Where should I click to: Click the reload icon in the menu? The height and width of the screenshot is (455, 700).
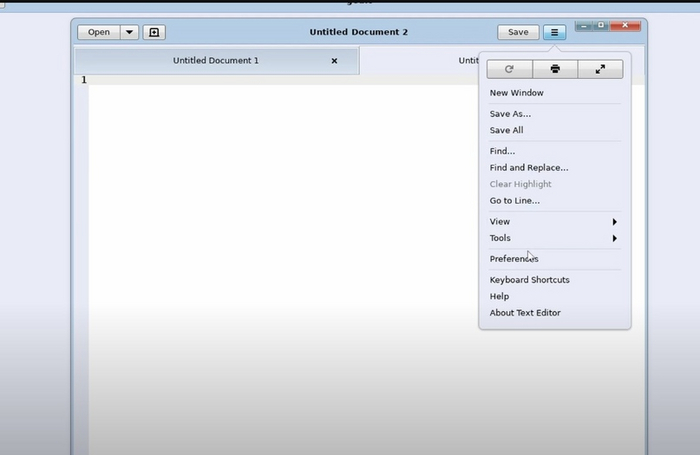509,69
